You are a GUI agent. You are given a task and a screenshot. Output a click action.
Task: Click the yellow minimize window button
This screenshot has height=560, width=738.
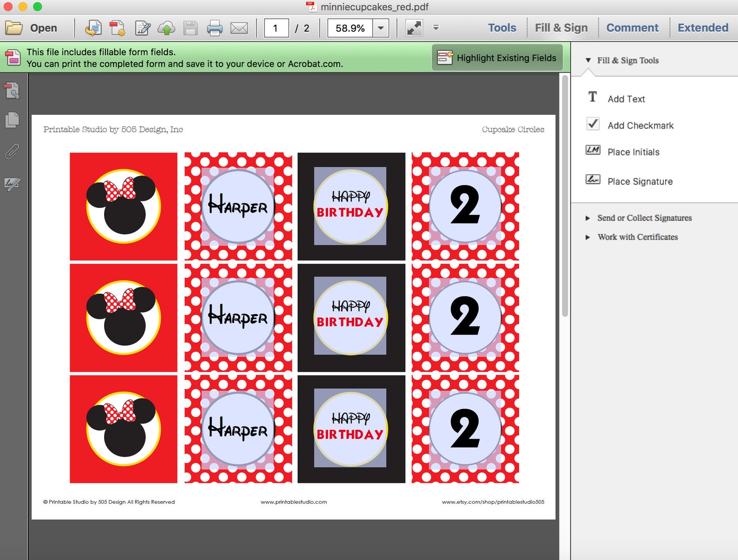(22, 7)
